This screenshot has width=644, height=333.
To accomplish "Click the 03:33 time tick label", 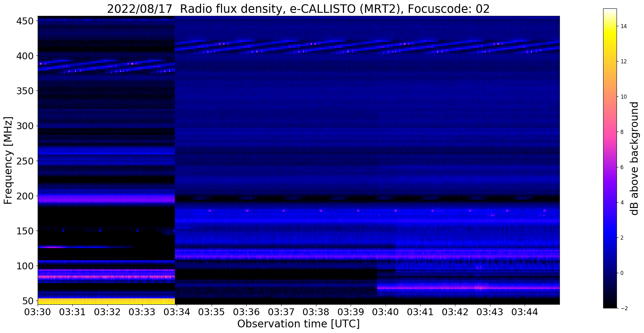I will [x=142, y=312].
